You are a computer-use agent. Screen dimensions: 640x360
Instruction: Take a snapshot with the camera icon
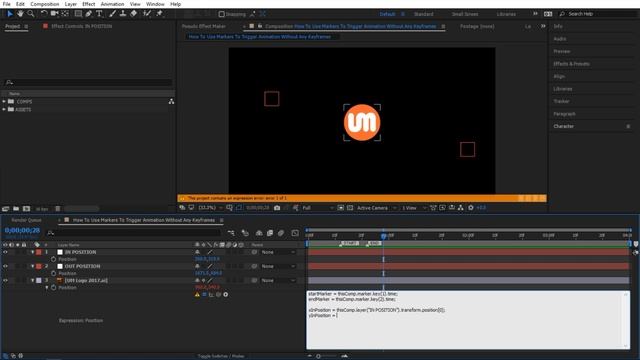tap(277, 208)
